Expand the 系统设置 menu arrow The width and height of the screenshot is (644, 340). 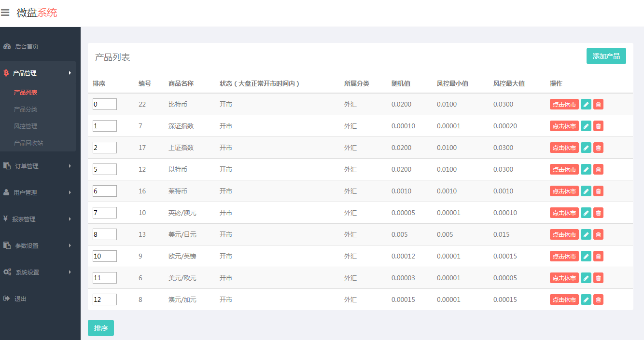(70, 272)
